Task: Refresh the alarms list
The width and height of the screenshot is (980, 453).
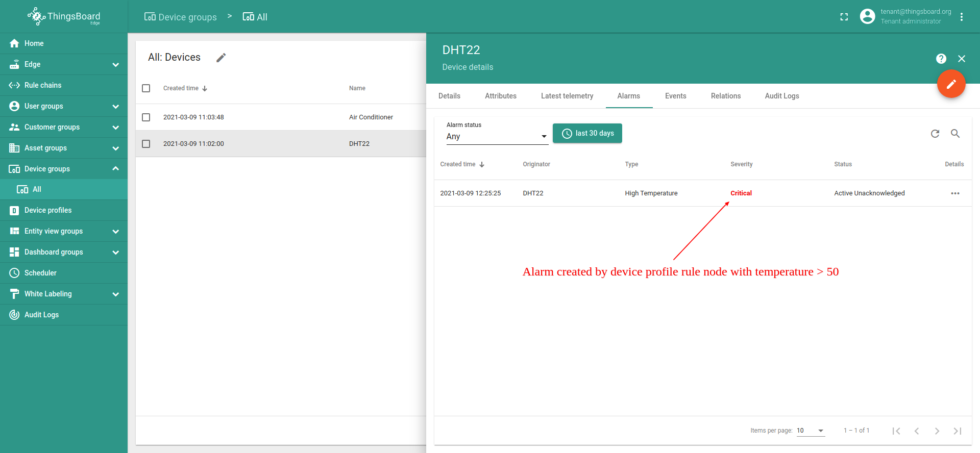Action: coord(935,134)
